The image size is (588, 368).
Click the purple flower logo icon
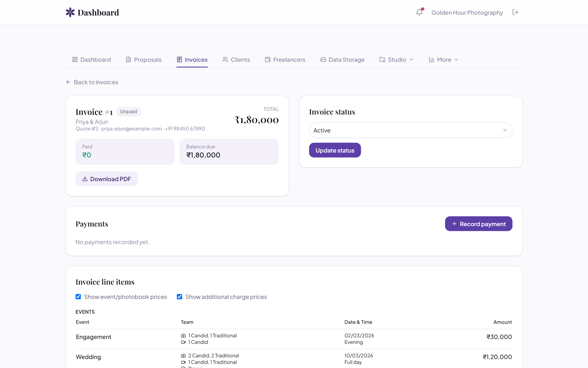coord(70,12)
